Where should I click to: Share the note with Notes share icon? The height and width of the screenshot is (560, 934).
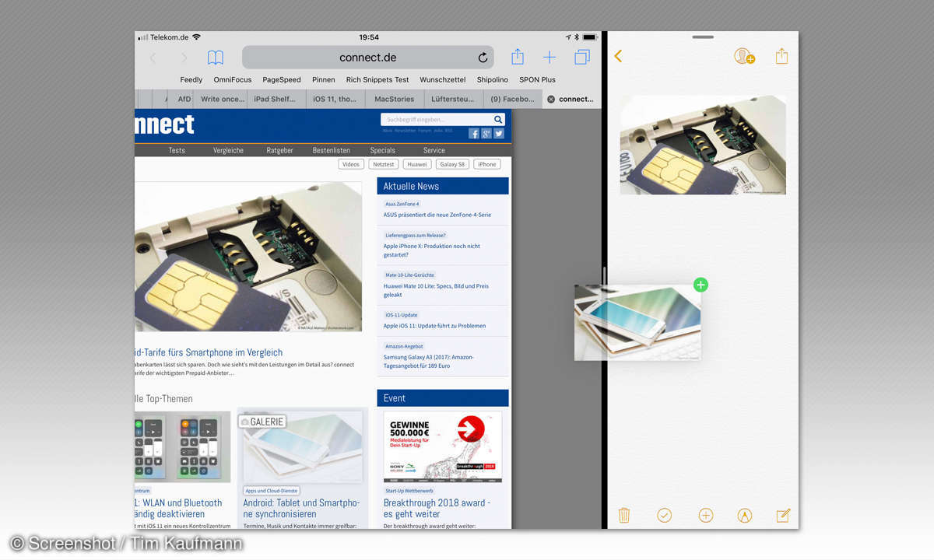click(782, 56)
